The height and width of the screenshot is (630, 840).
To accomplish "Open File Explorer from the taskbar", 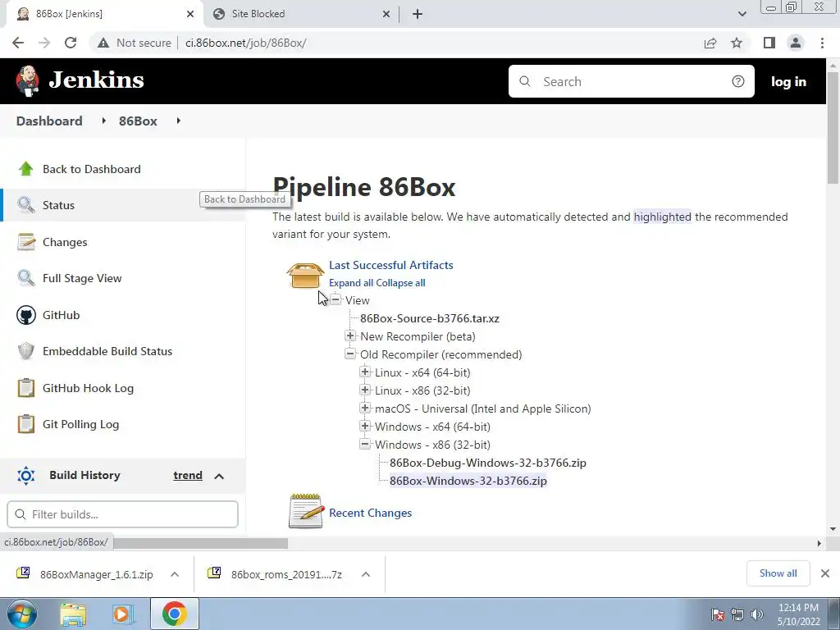I will pos(73,614).
